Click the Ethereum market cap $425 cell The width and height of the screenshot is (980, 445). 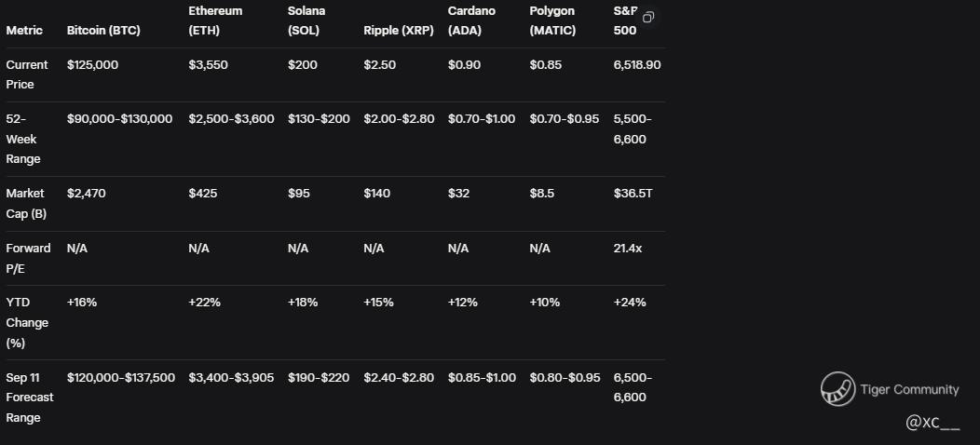(x=202, y=194)
